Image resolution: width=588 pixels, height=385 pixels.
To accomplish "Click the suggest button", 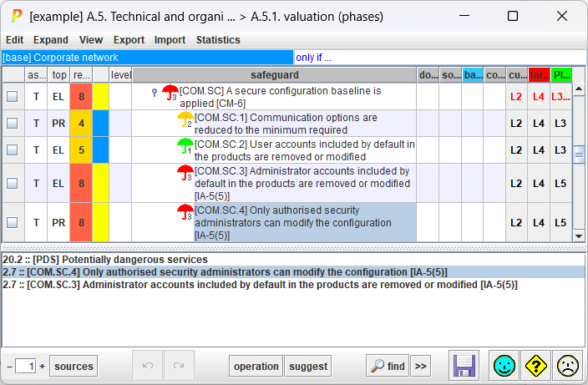I will point(308,366).
